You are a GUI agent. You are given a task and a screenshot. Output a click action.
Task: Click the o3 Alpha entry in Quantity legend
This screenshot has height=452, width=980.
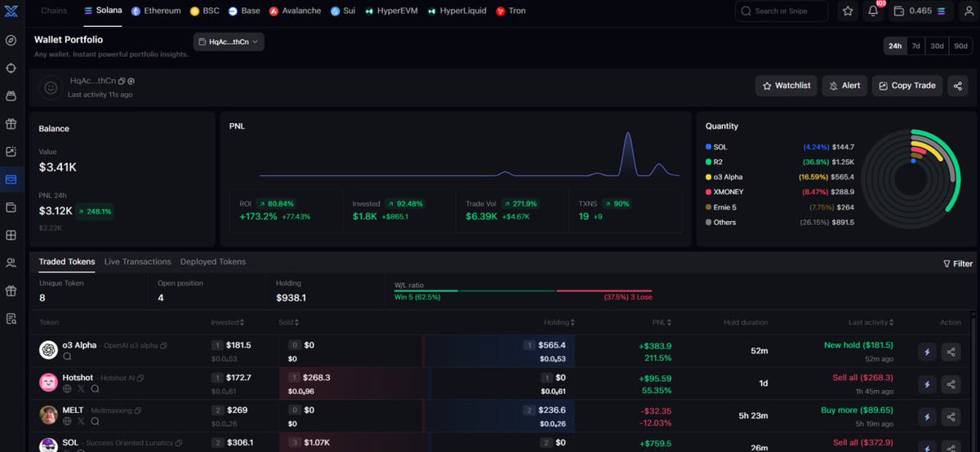point(779,177)
